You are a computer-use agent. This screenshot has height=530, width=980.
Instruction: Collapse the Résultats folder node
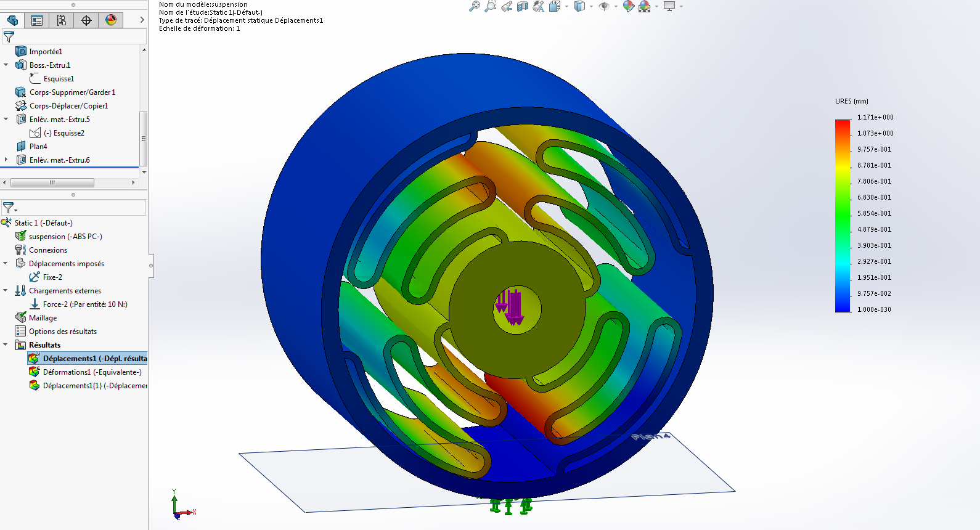6,344
